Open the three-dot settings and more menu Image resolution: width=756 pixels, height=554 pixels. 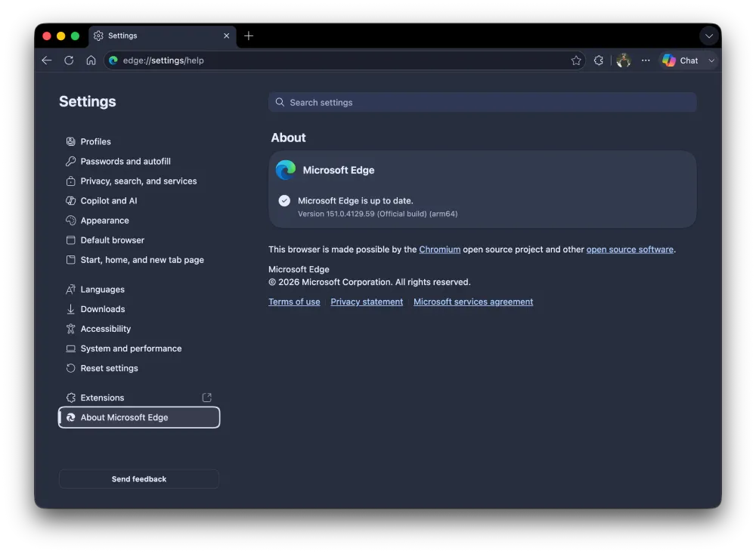(x=646, y=60)
